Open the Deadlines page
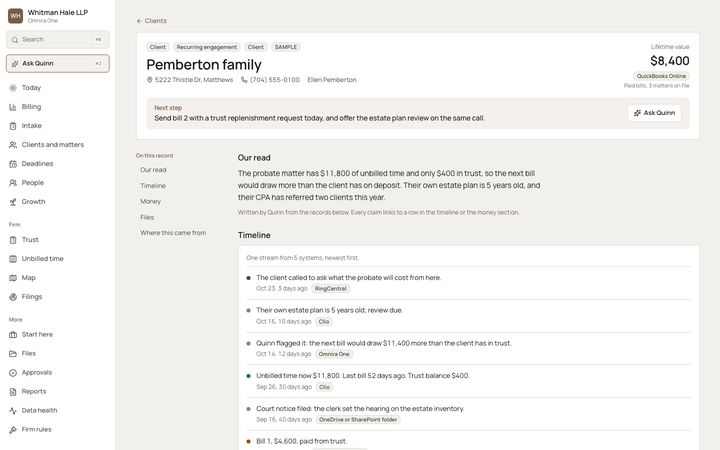Viewport: 720px width, 450px height. click(57, 164)
